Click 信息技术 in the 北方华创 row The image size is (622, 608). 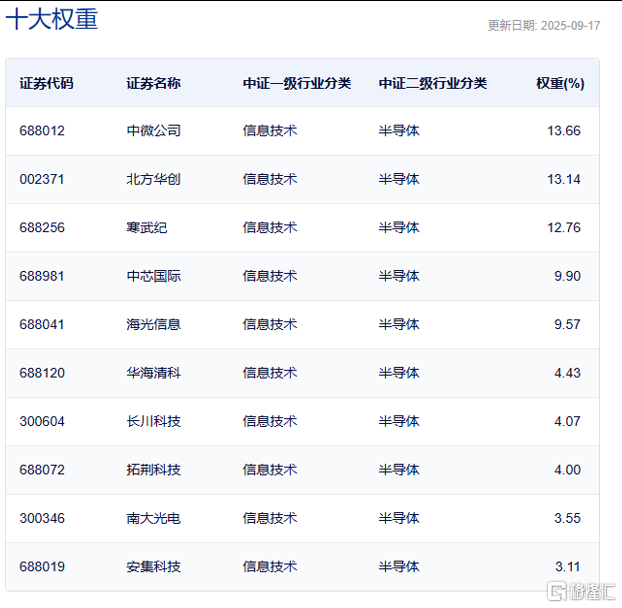click(x=270, y=179)
